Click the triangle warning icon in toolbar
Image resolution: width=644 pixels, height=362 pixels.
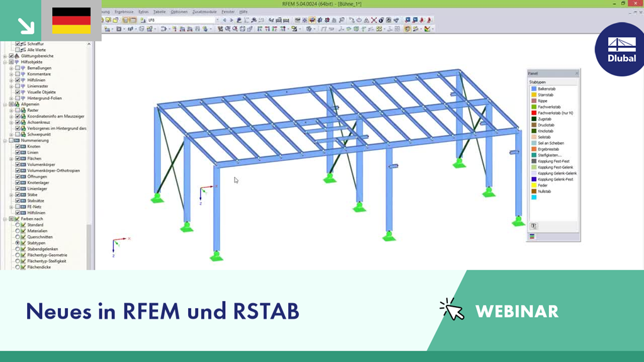click(x=367, y=20)
